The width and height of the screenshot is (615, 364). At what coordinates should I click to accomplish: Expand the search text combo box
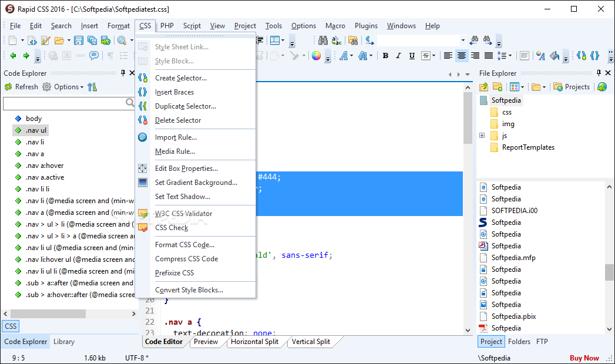tap(463, 41)
